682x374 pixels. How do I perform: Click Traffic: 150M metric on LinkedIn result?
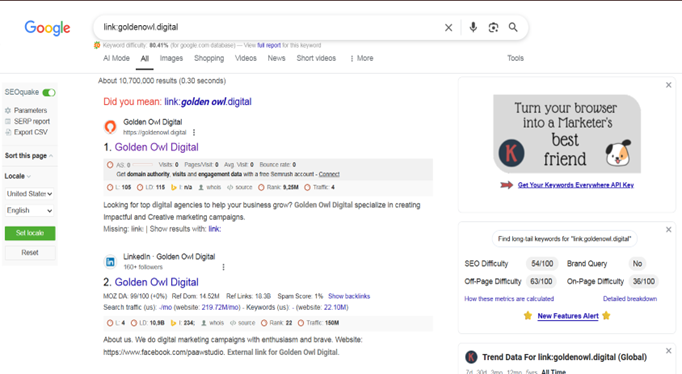coord(319,323)
